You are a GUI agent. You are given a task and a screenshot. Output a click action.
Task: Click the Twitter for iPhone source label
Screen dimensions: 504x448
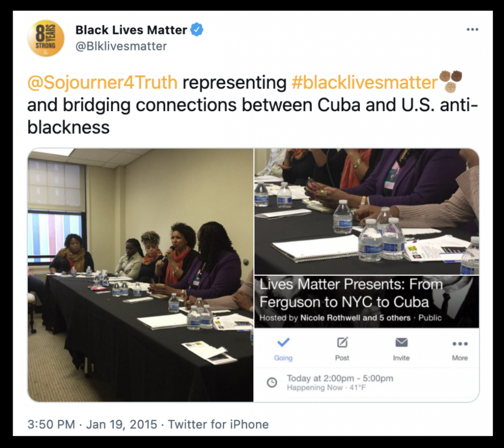[x=218, y=424]
